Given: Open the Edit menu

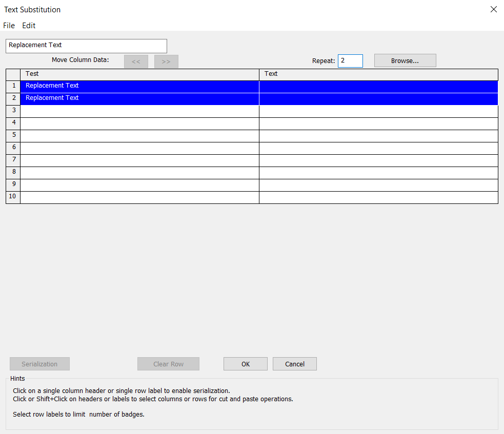Looking at the screenshot, I should tap(29, 25).
